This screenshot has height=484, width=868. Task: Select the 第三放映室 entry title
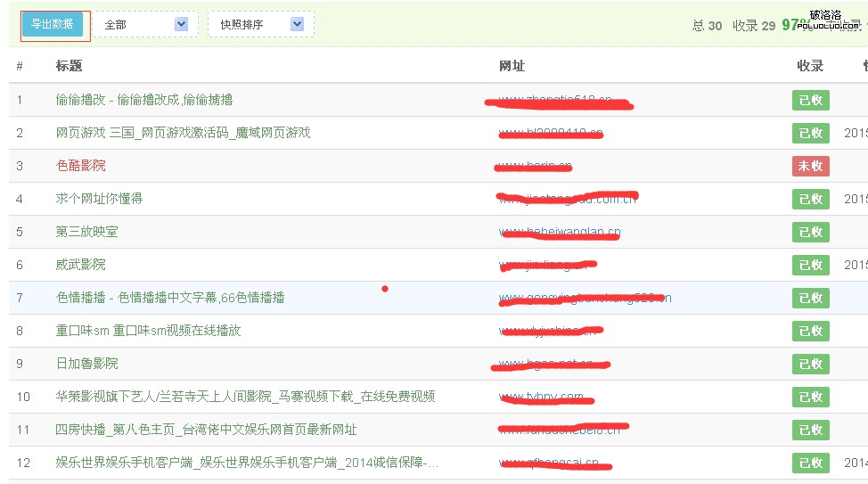tap(86, 232)
